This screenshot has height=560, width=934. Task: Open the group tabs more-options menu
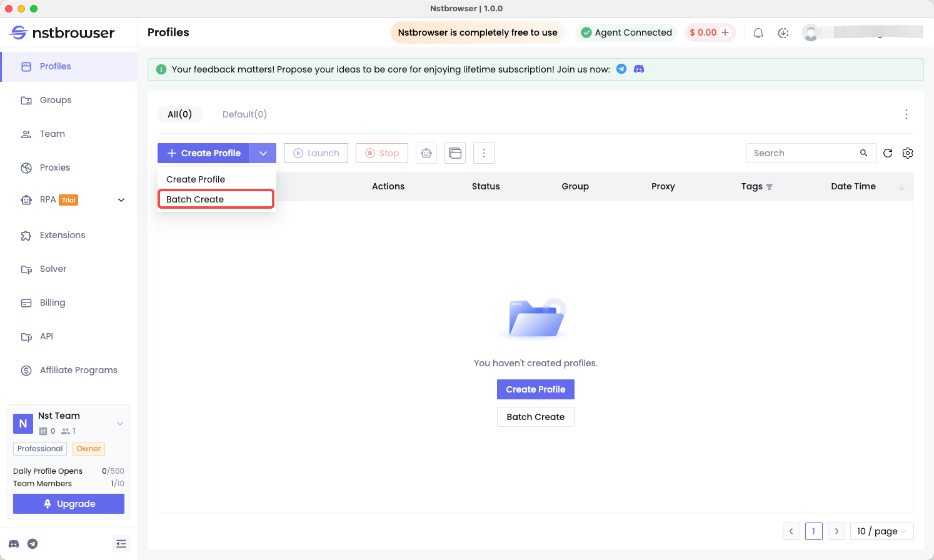click(x=906, y=114)
